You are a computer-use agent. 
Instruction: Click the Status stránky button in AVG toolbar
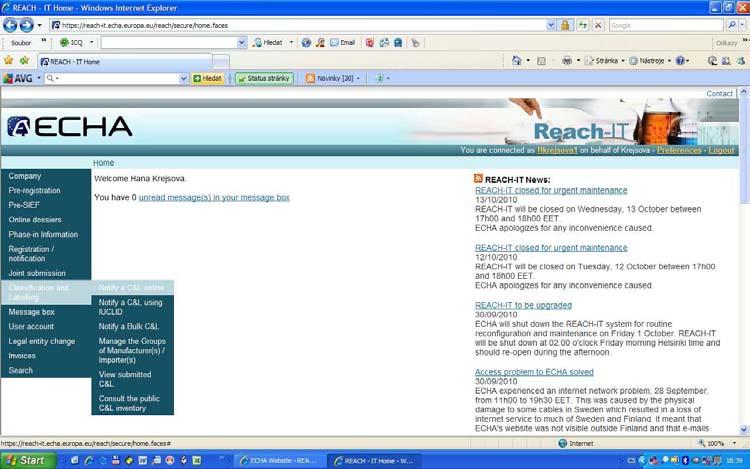(x=264, y=78)
